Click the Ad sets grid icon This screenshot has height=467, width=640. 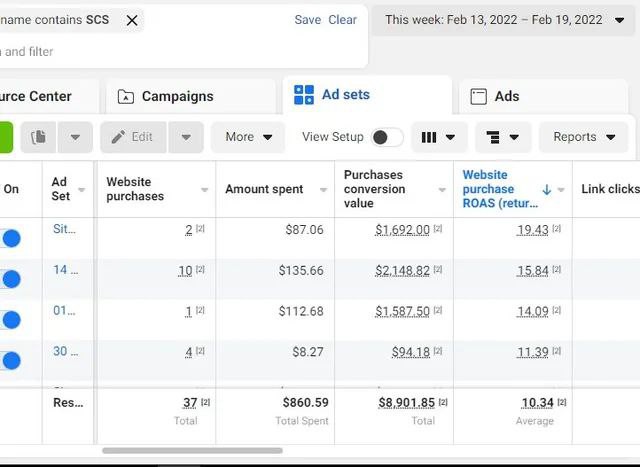click(303, 95)
